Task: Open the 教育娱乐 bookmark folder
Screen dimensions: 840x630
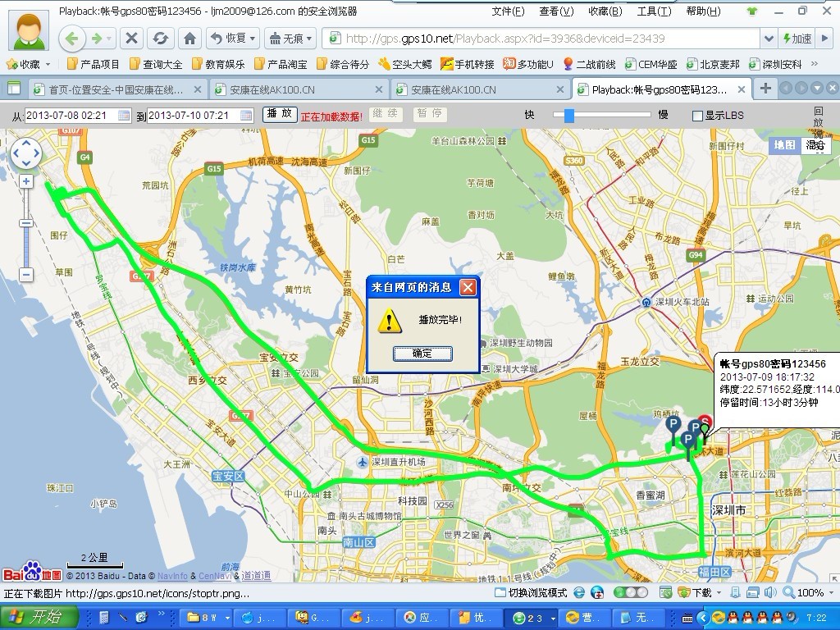Action: [218, 64]
